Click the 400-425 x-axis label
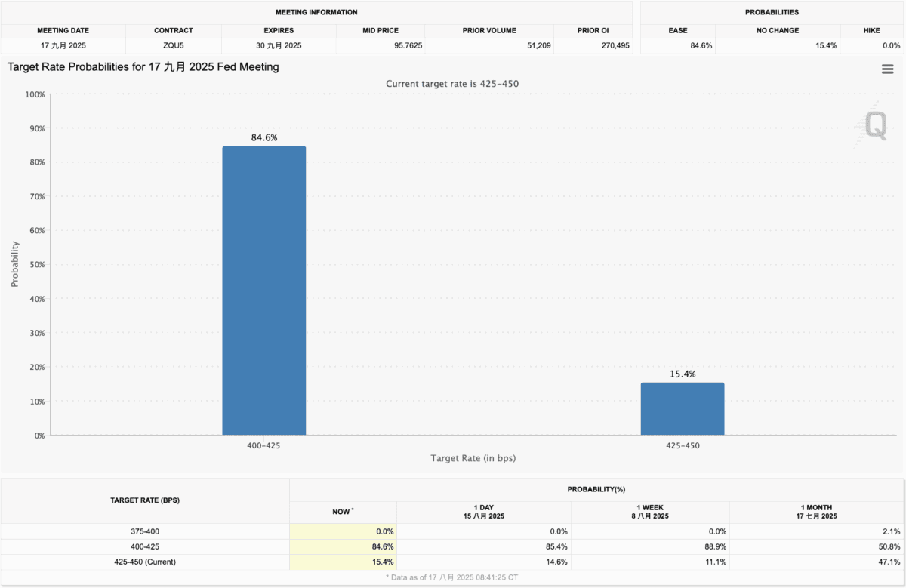906x588 pixels. tap(264, 446)
